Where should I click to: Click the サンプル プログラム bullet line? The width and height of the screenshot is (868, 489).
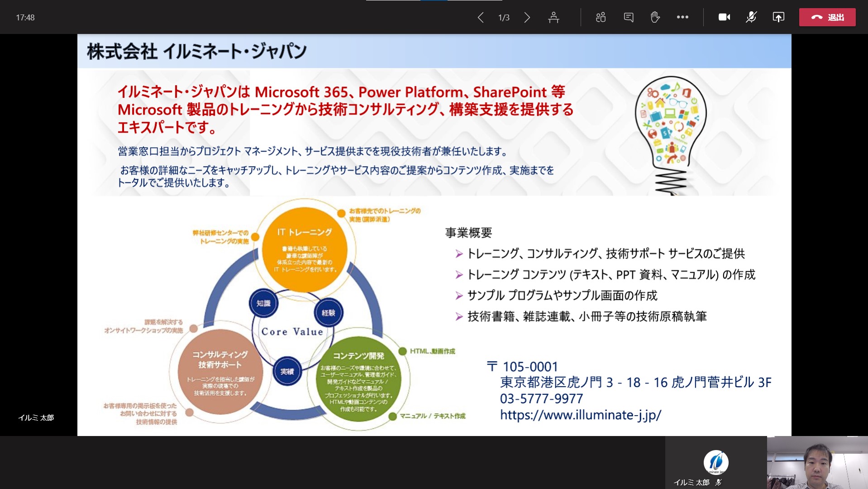(x=562, y=295)
